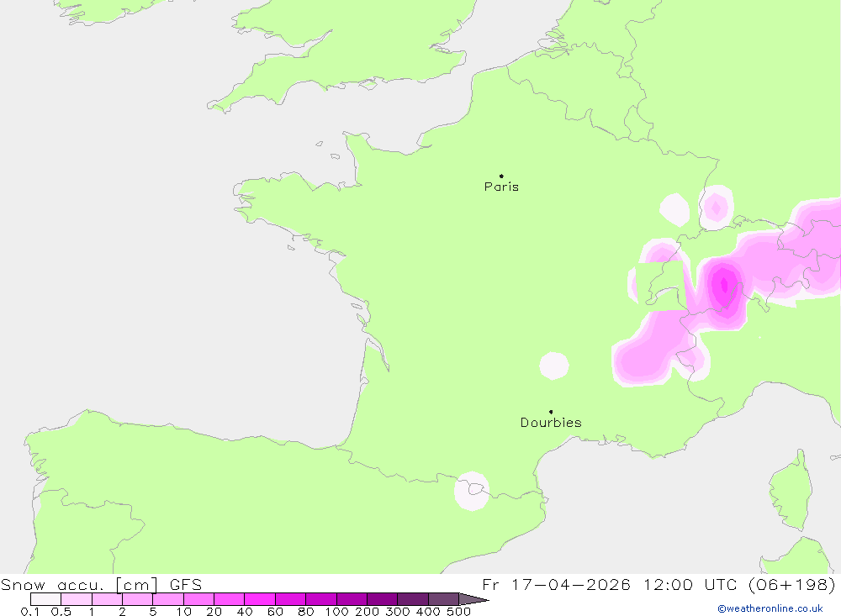841x616 pixels.
Task: Pick the 40–60 cm legend swatch
Action: point(260,599)
